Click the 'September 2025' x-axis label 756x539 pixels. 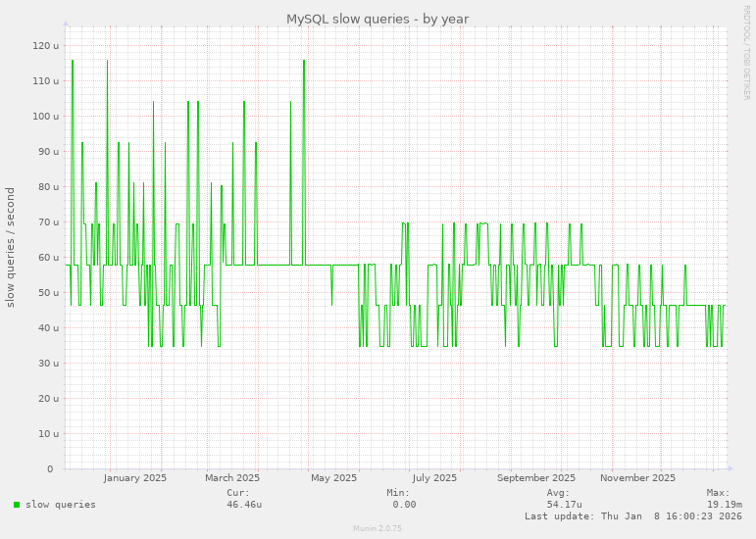[x=536, y=478]
